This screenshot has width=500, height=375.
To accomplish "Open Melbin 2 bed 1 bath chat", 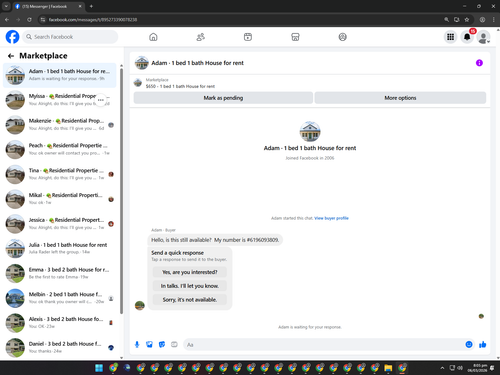I will 60,298.
